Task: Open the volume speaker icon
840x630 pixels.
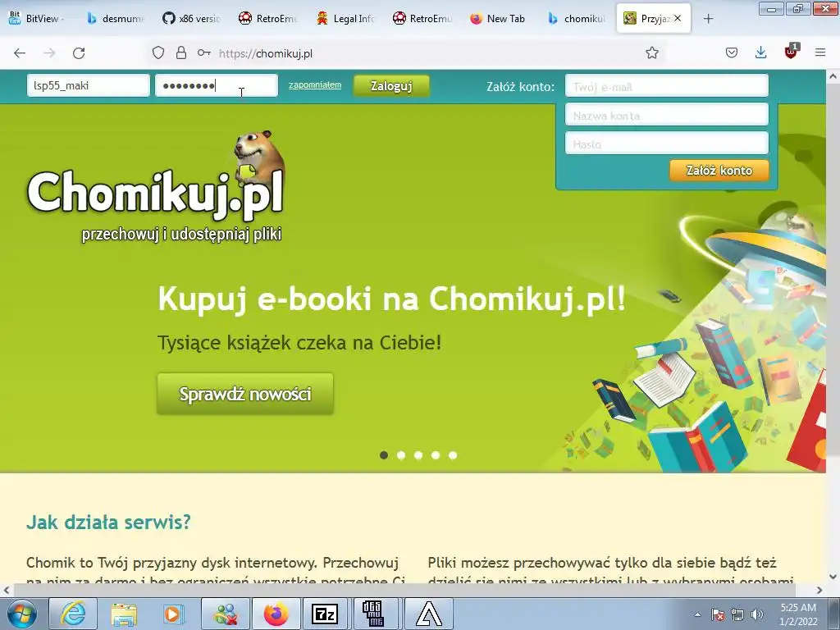Action: 757,614
